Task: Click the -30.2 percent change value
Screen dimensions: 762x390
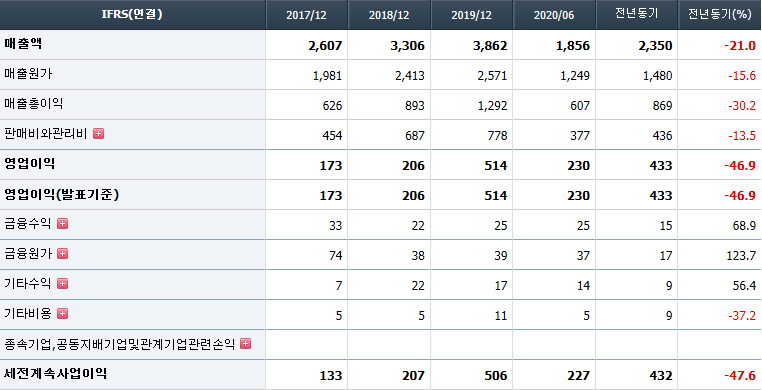Action: 742,106
